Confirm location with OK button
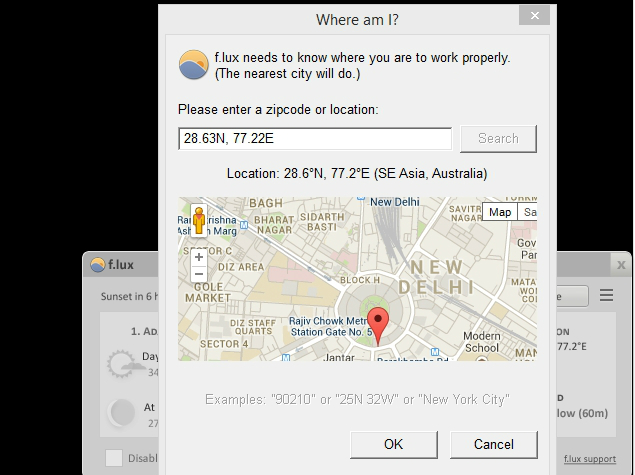Viewport: 635px width, 475px height. tap(394, 445)
